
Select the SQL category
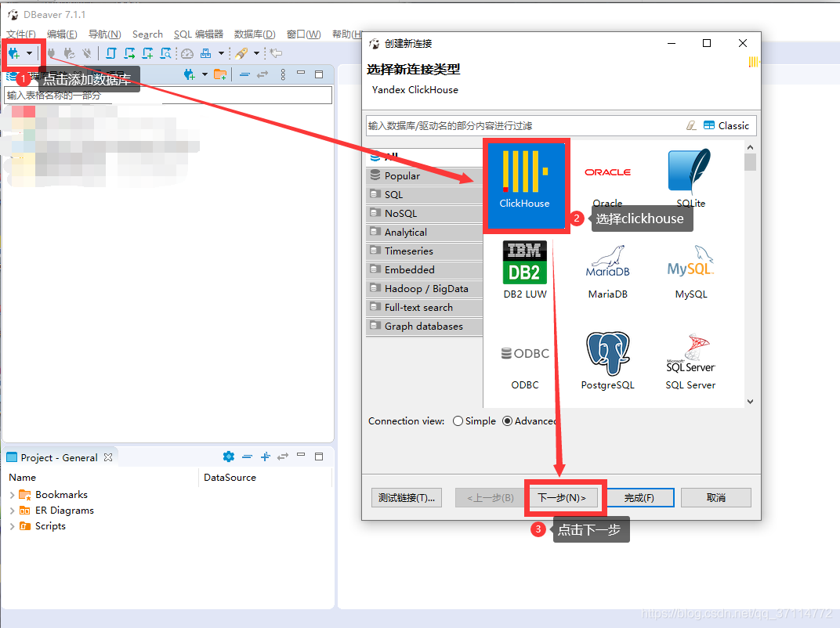pyautogui.click(x=424, y=194)
